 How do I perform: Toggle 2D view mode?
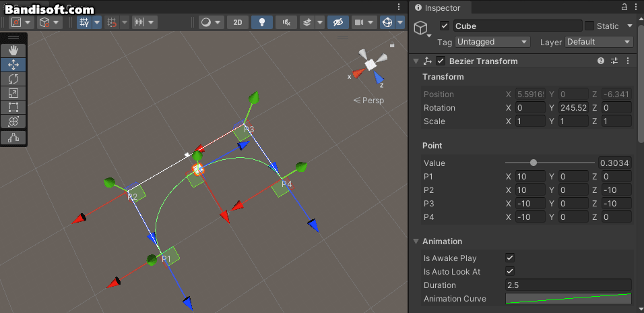238,22
